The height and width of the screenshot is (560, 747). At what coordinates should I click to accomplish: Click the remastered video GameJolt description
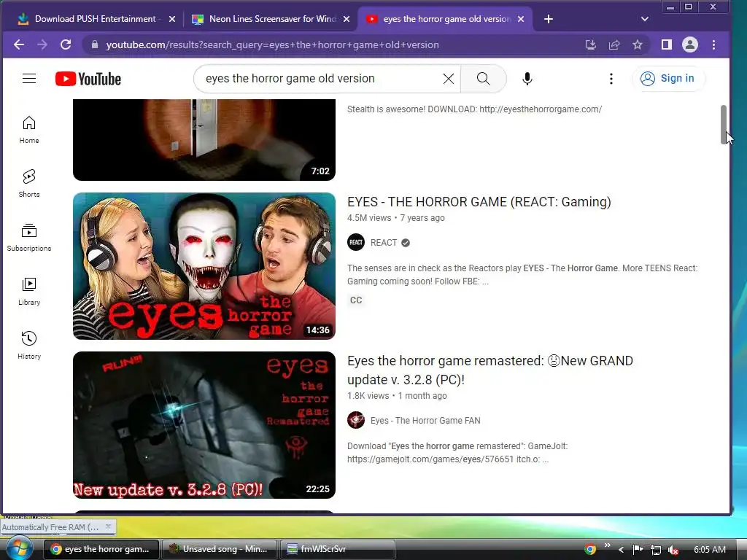(457, 452)
